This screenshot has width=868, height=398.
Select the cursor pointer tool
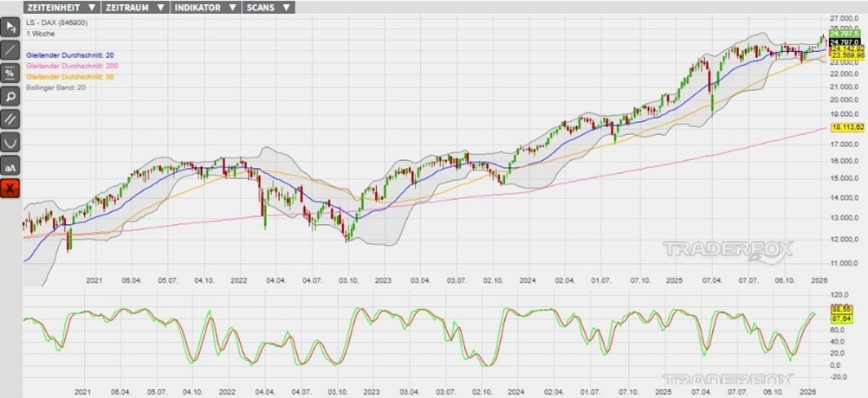click(10, 26)
